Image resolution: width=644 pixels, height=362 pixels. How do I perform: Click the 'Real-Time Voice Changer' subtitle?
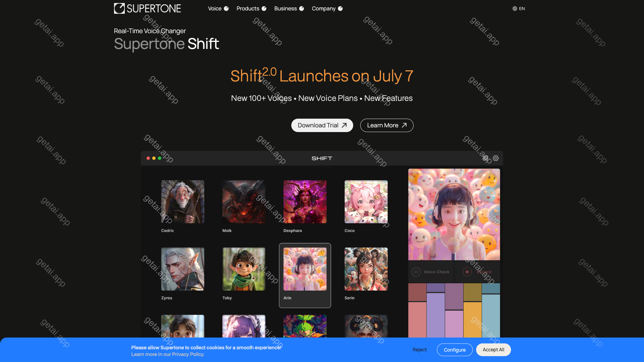pos(150,31)
